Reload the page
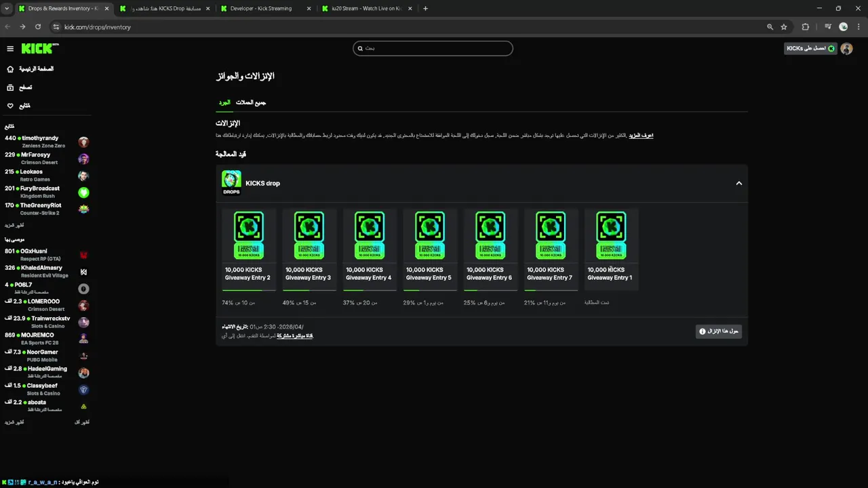The height and width of the screenshot is (488, 868). (38, 27)
